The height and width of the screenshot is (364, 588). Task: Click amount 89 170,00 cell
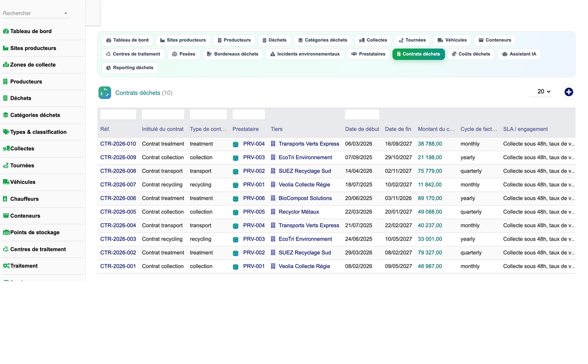430,198
